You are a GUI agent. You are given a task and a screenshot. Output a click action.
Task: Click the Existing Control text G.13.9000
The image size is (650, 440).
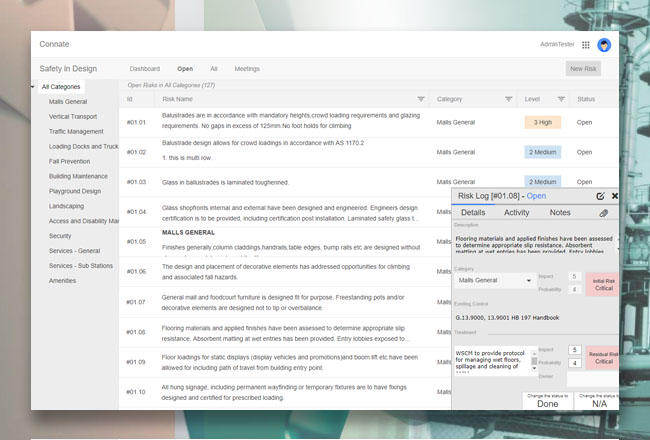pos(507,318)
